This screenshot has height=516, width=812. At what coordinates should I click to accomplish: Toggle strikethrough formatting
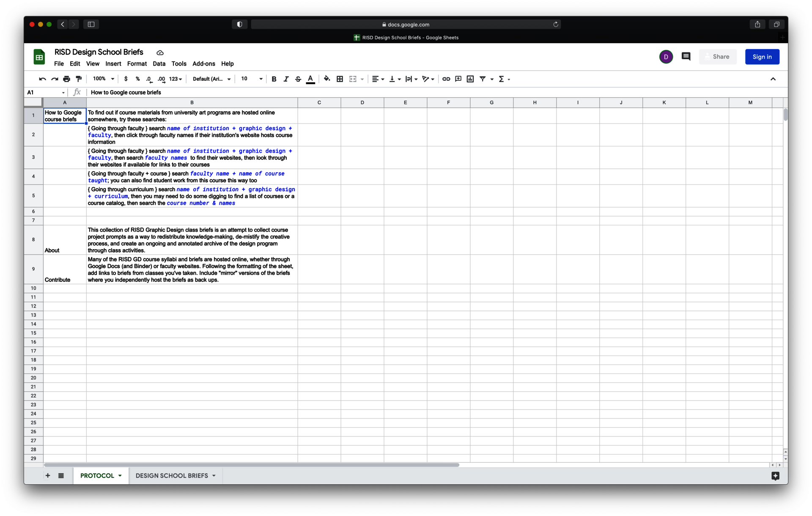(298, 79)
